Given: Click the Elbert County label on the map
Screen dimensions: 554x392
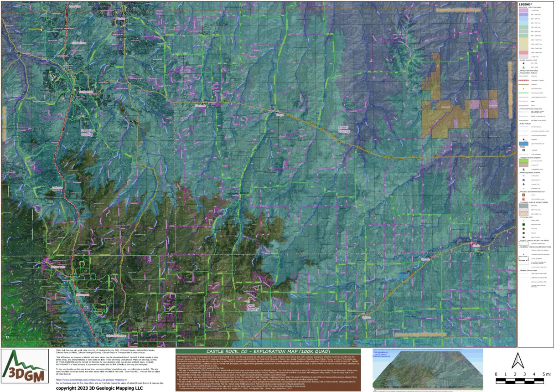Looking at the screenshot, I should [x=344, y=129].
